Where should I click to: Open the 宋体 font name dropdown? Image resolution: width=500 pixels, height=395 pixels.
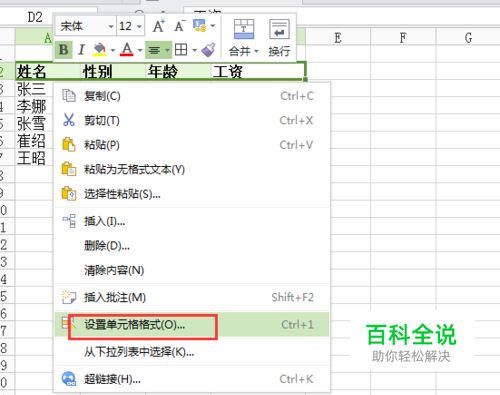click(111, 26)
